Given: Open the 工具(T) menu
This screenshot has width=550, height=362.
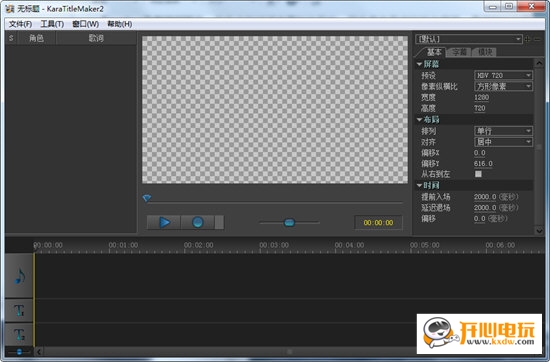Looking at the screenshot, I should coord(52,24).
